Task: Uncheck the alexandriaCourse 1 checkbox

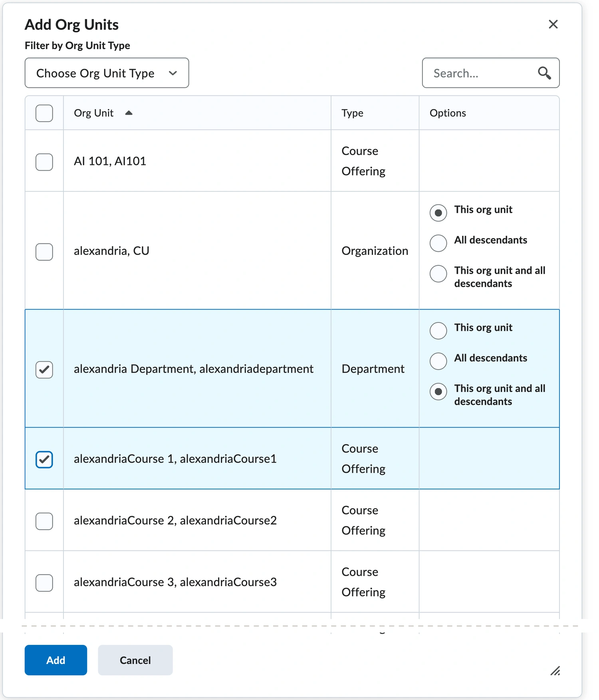Action: click(x=44, y=459)
